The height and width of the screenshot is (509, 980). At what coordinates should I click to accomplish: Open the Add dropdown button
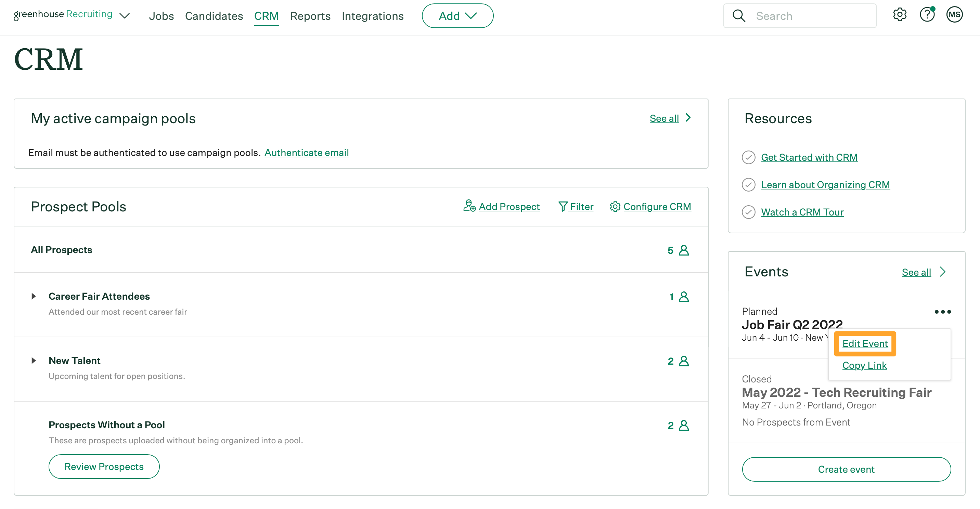tap(457, 16)
